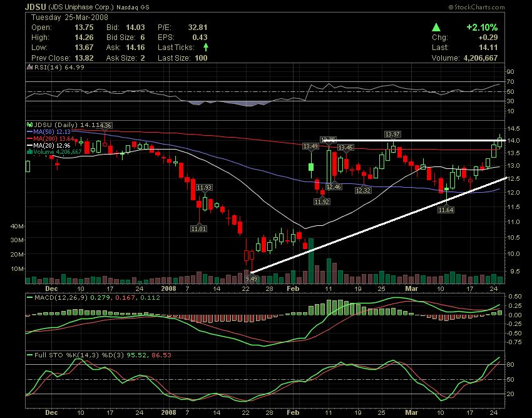Viewport: 532px width, 418px height.
Task: Click the 70 level on RSI axis
Action: click(x=511, y=82)
